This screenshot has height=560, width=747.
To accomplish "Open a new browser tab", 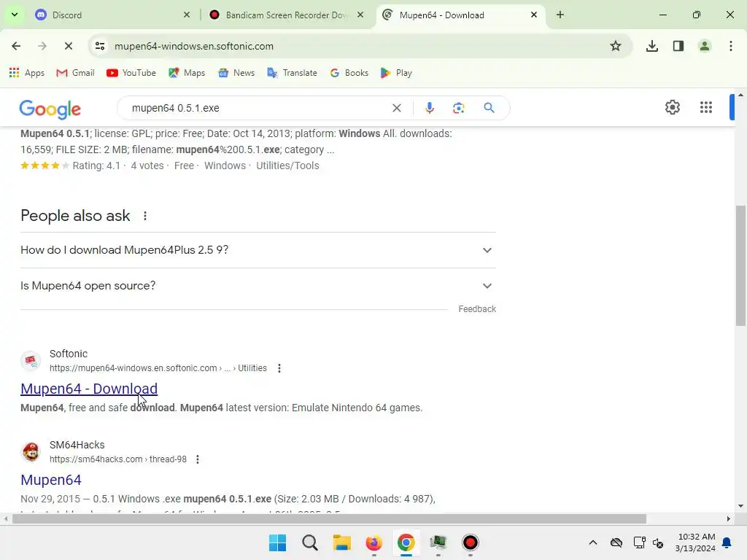I will [560, 15].
